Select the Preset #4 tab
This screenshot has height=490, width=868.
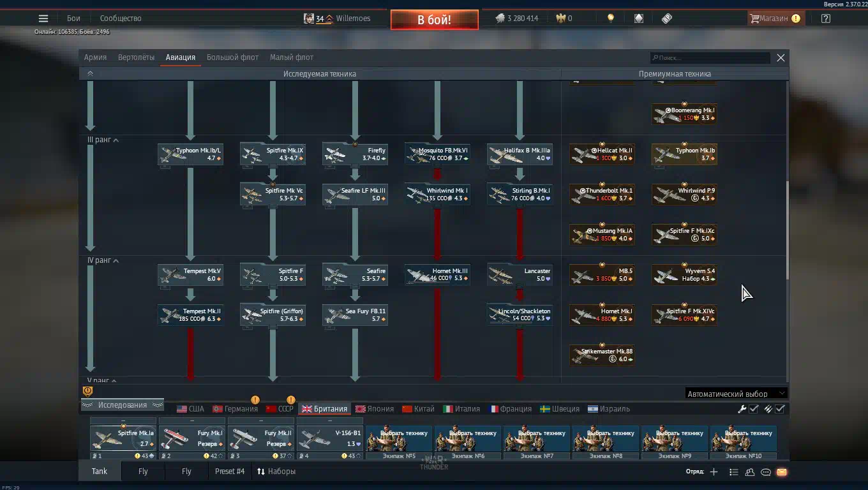point(230,471)
